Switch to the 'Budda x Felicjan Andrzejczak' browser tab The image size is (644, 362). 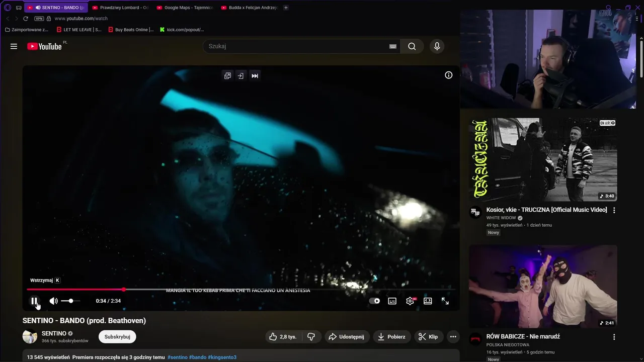(x=249, y=8)
